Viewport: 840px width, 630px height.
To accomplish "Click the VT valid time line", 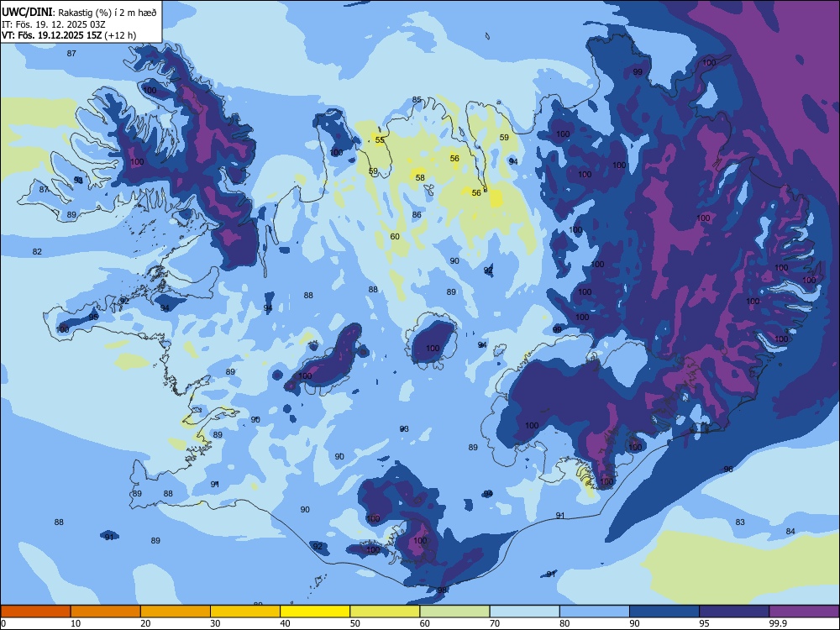I will point(69,36).
